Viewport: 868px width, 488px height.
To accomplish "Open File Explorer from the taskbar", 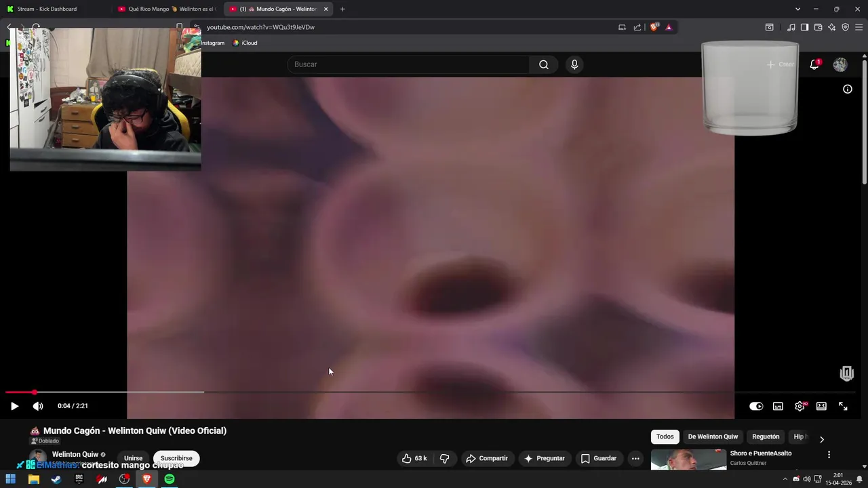I will coord(33,479).
